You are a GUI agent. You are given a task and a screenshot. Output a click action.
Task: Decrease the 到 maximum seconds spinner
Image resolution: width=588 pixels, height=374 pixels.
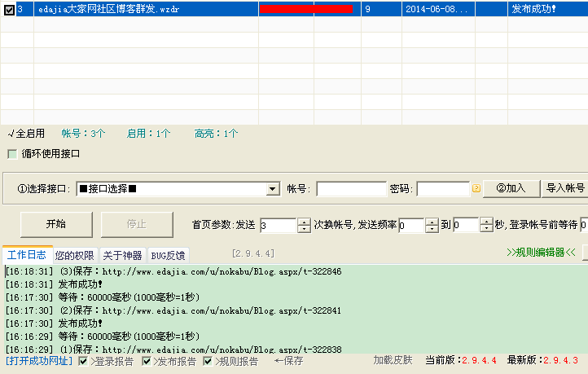[x=486, y=228]
